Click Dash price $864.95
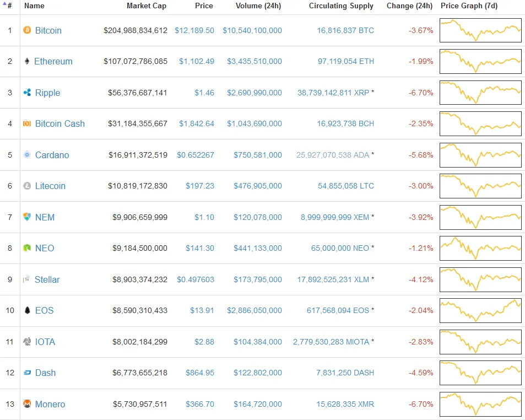Image resolution: width=525 pixels, height=420 pixels. 200,373
